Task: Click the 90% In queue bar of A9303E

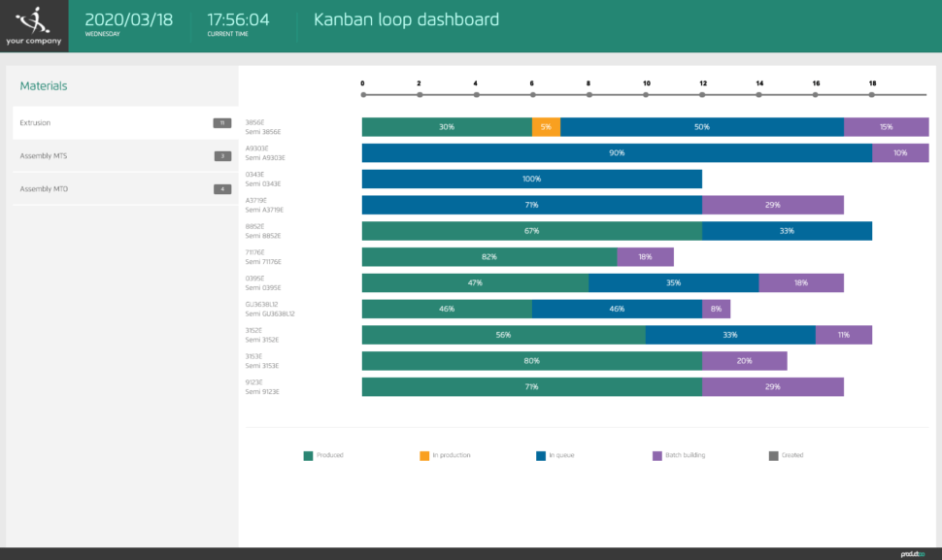Action: 617,153
